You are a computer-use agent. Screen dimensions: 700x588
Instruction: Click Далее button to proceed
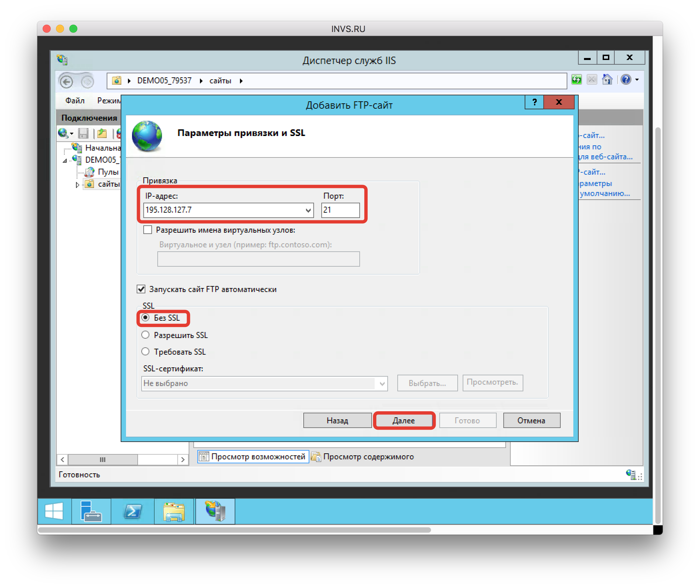click(x=404, y=419)
